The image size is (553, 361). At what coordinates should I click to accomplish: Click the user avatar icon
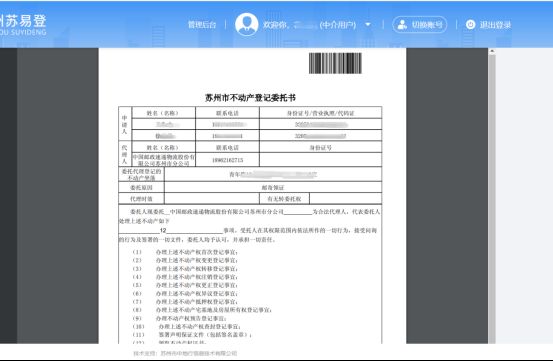point(247,24)
